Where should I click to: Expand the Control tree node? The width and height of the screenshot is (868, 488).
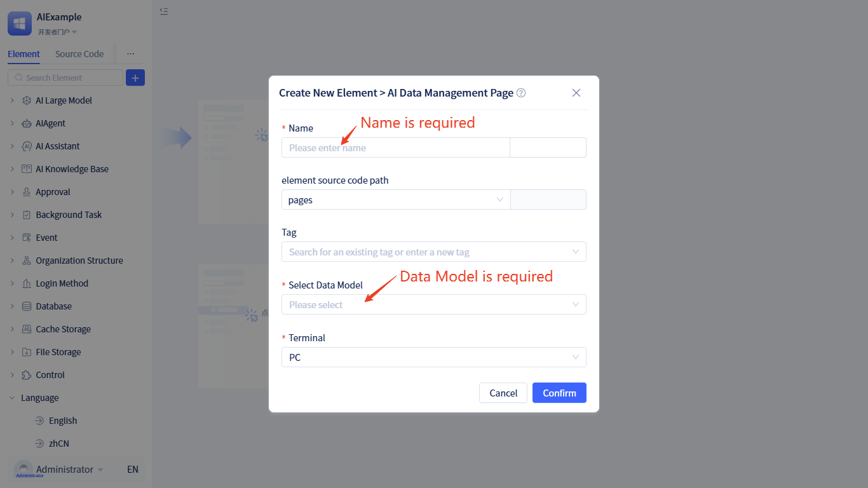(x=12, y=375)
